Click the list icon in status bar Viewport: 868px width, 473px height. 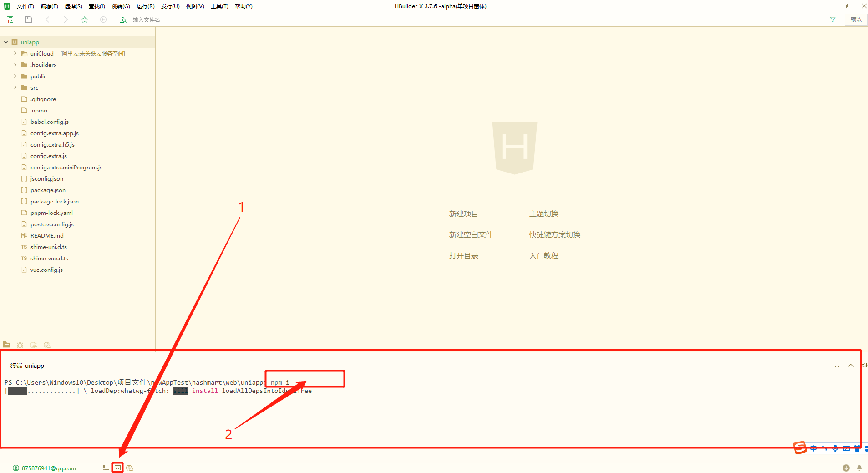pos(106,468)
